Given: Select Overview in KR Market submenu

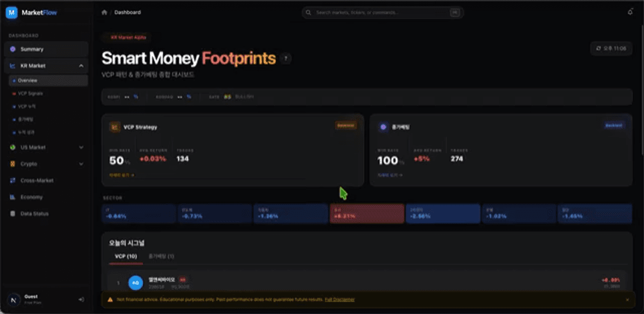Looking at the screenshot, I should (48, 81).
